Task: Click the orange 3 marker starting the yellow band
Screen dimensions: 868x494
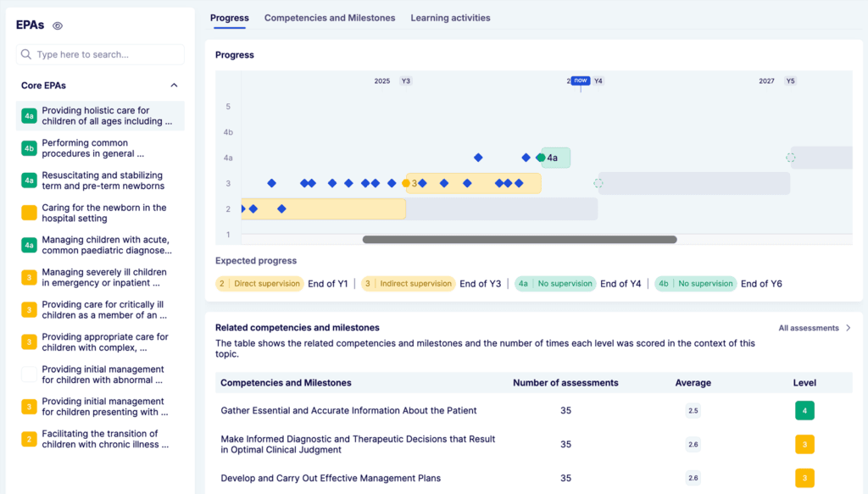Action: [x=406, y=182]
